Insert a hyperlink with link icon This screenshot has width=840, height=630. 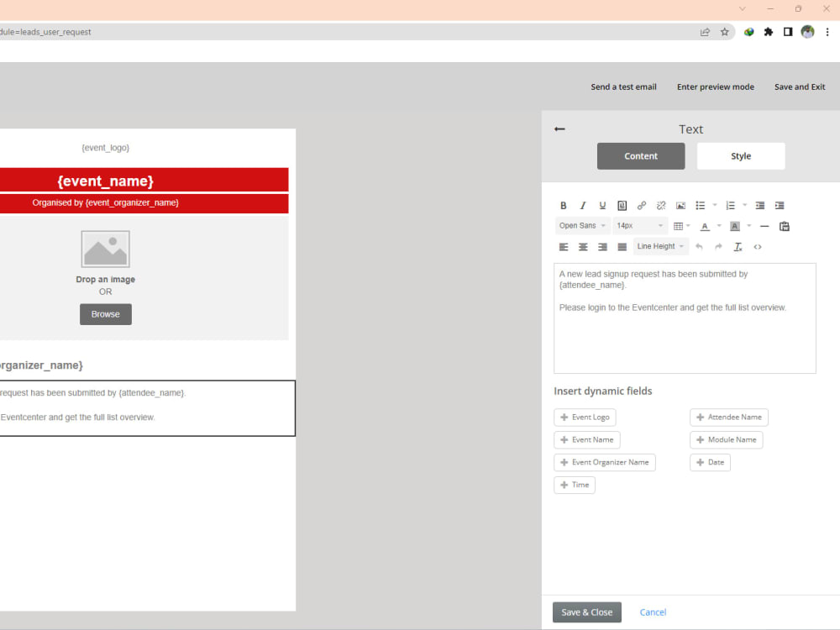(x=641, y=206)
